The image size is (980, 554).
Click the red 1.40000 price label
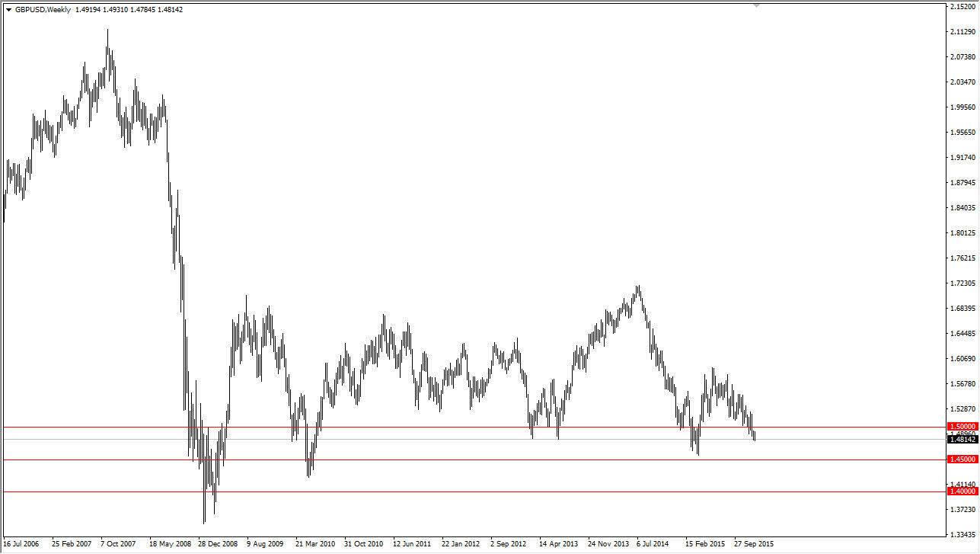[962, 492]
